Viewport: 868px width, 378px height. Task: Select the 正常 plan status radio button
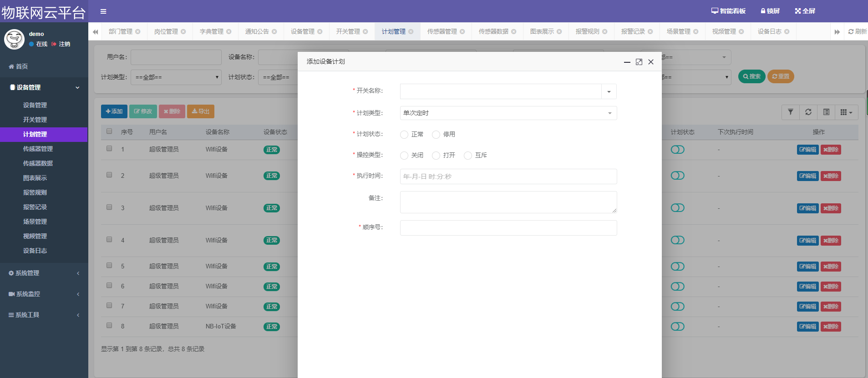tap(404, 135)
